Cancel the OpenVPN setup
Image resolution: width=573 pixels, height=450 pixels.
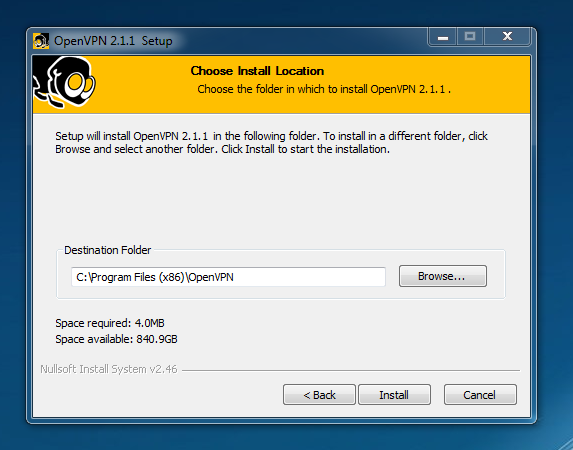click(x=480, y=394)
